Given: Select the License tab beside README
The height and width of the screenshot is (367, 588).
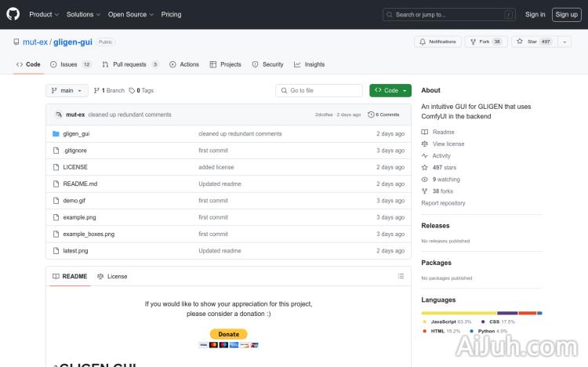Looking at the screenshot, I should [112, 276].
